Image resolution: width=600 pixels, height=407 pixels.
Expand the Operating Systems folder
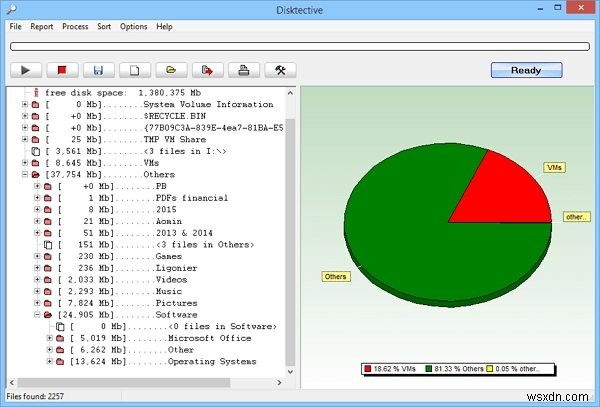pos(49,361)
